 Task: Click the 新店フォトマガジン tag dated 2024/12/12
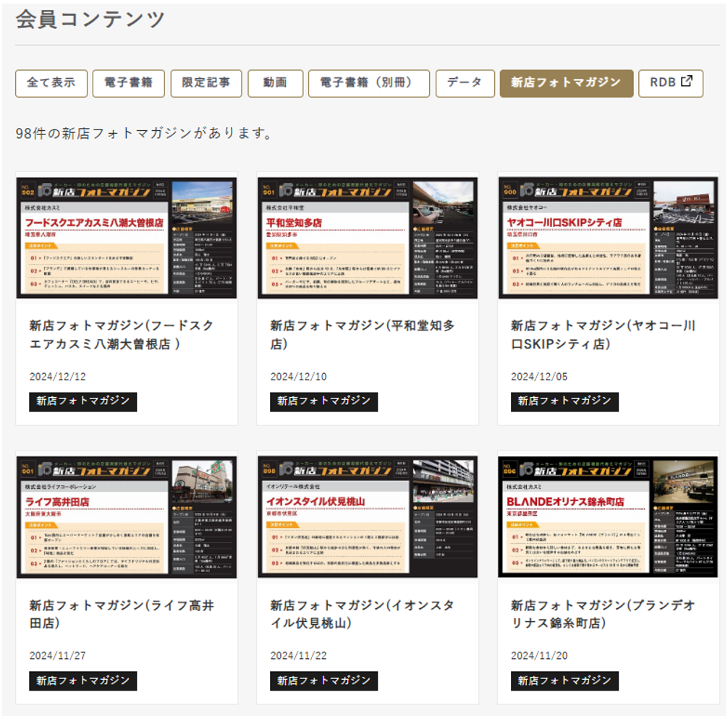pos(83,401)
